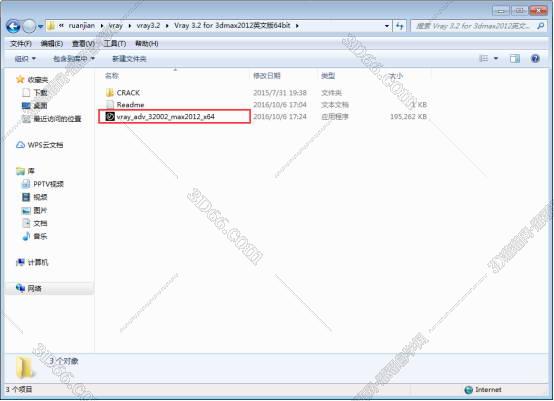Toggle the preview pane icon
554x401 pixels.
[x=515, y=59]
